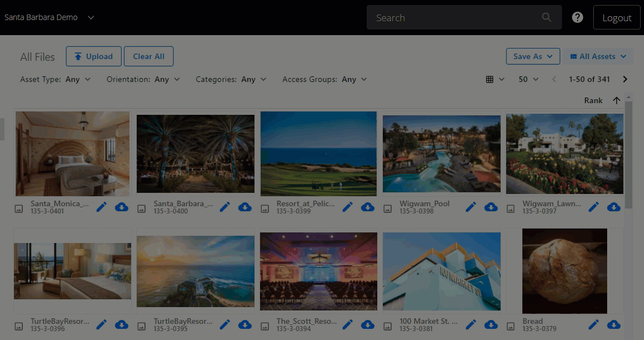644x340 pixels.
Task: Reverse sort order with Rank arrow
Action: 617,100
